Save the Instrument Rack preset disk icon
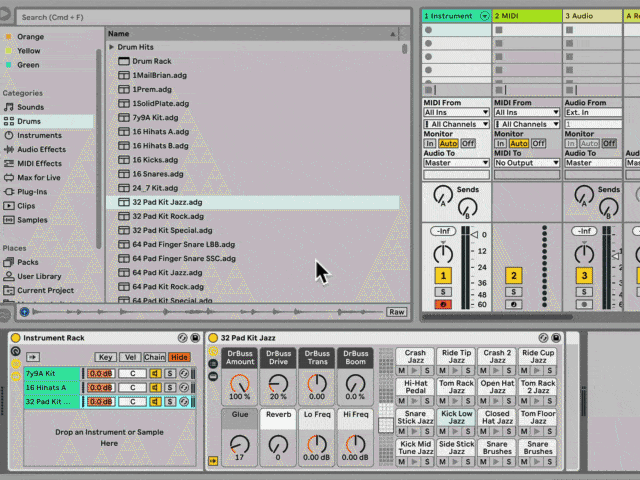Screen dimensions: 640x480 (195, 338)
